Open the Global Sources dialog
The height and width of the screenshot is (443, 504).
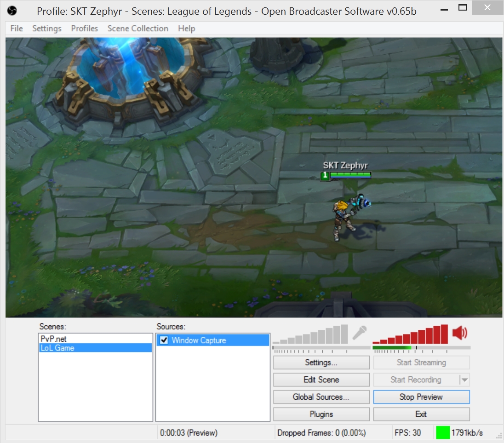(x=321, y=397)
